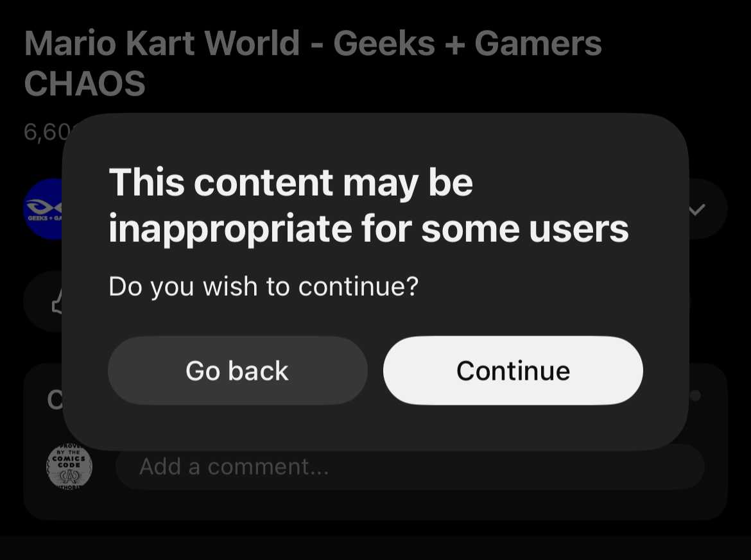The height and width of the screenshot is (560, 751).
Task: Tap the thumbs-up like icon
Action: click(x=57, y=301)
